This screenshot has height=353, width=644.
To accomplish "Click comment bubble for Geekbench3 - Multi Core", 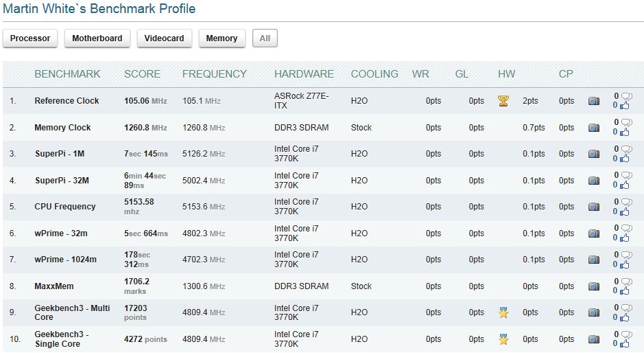I will point(626,308).
